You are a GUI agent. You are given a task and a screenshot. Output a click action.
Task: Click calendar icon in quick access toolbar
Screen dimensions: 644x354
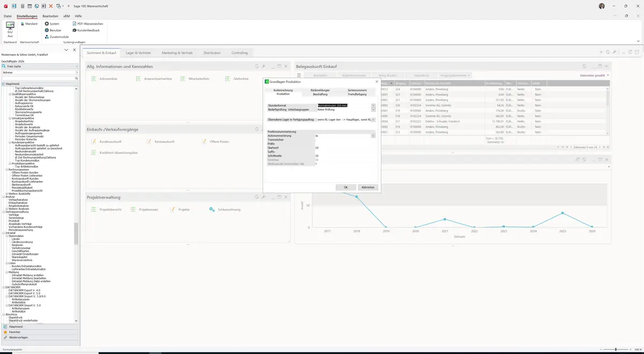[x=30, y=5]
